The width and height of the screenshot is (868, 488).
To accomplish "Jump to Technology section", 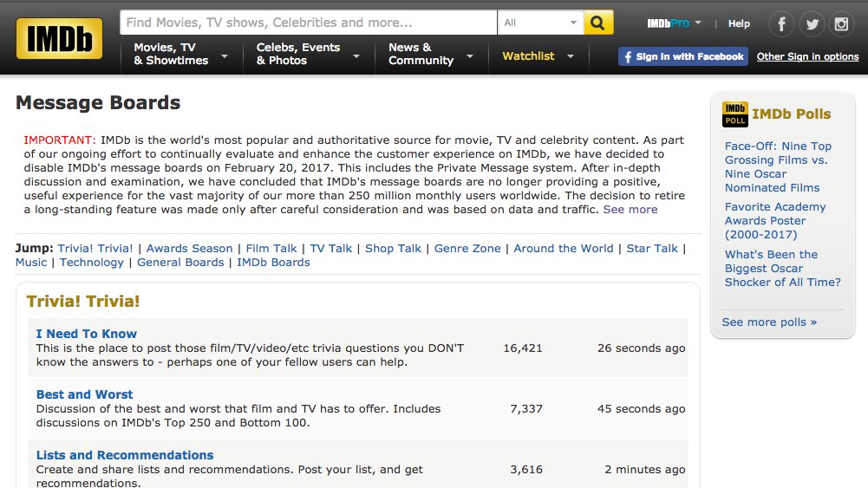I will pyautogui.click(x=92, y=263).
